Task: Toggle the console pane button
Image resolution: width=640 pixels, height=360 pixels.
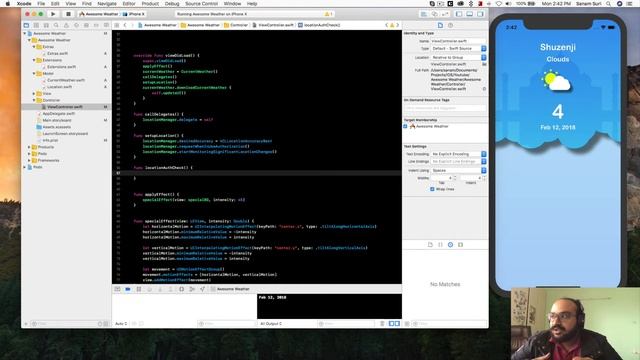Action: (397, 324)
